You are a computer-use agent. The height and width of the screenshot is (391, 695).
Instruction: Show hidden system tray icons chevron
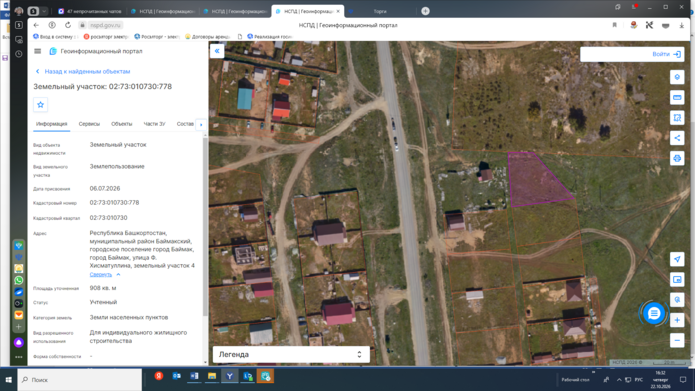619,380
